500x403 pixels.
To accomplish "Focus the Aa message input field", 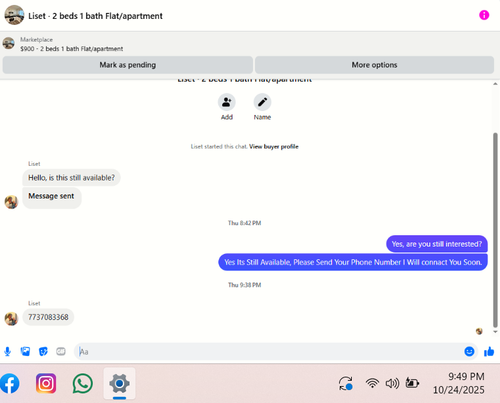I will click(x=268, y=351).
